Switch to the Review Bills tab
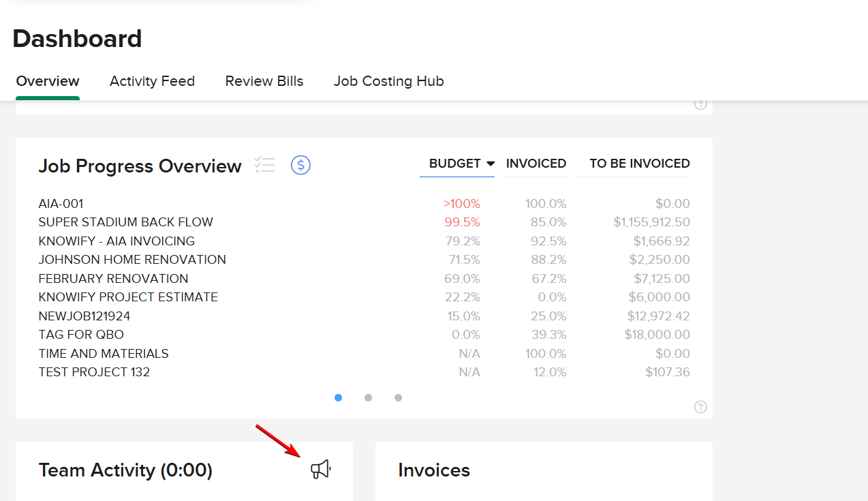This screenshot has height=501, width=868. [x=264, y=81]
